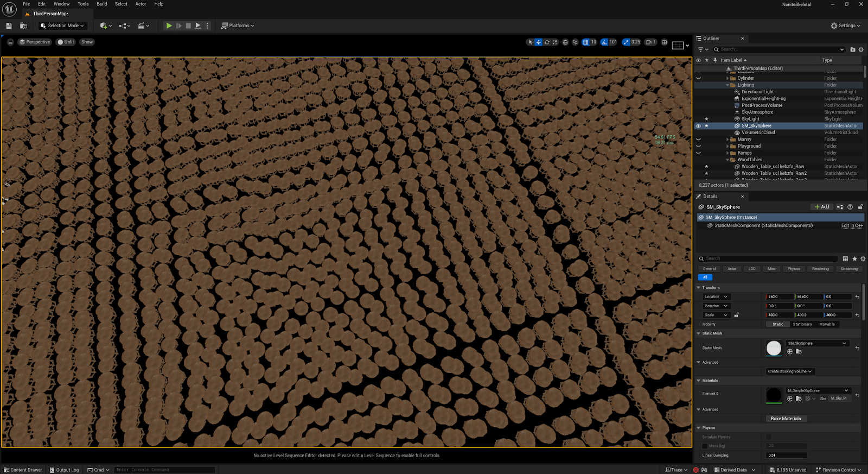Viewport: 868px width, 474px height.
Task: Toggle world/local coordinate globe icon
Action: click(x=565, y=42)
